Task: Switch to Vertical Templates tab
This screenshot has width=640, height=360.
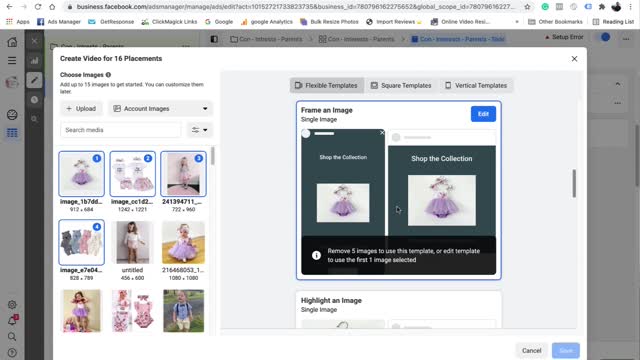Action: point(476,86)
